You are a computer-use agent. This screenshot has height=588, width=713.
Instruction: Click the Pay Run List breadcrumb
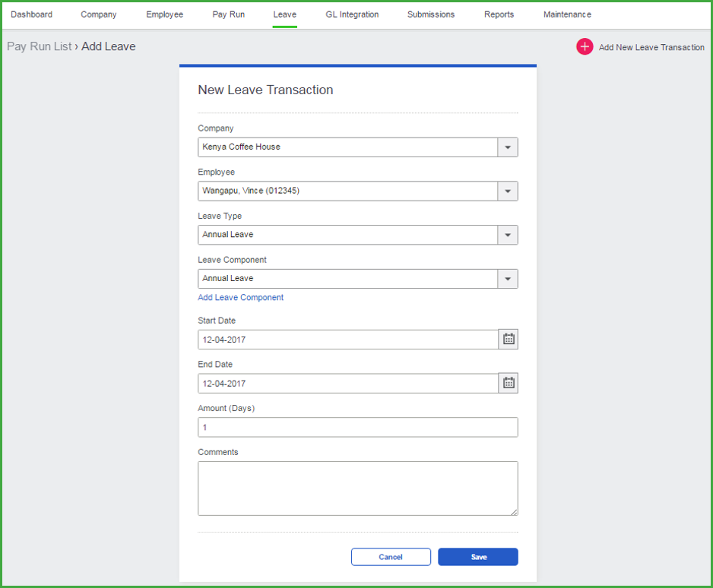pos(39,46)
